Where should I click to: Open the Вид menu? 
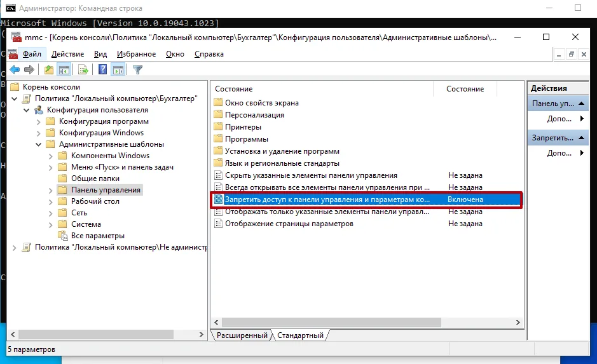[100, 54]
